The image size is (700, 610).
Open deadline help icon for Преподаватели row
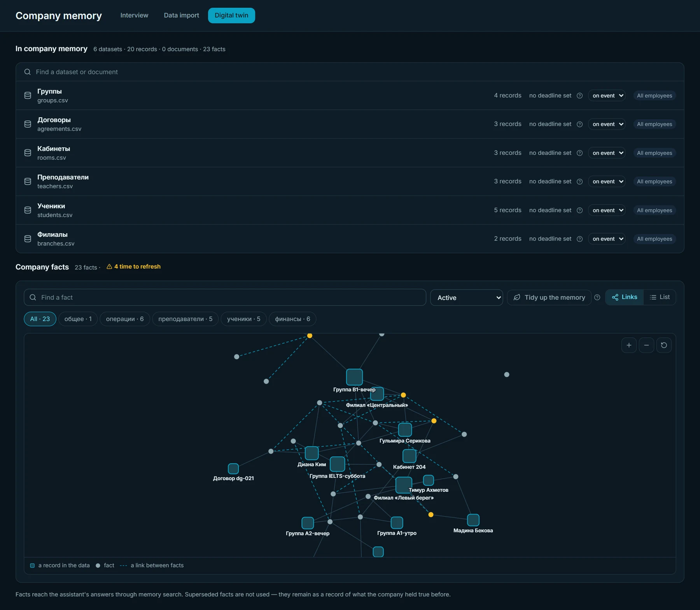pos(579,182)
